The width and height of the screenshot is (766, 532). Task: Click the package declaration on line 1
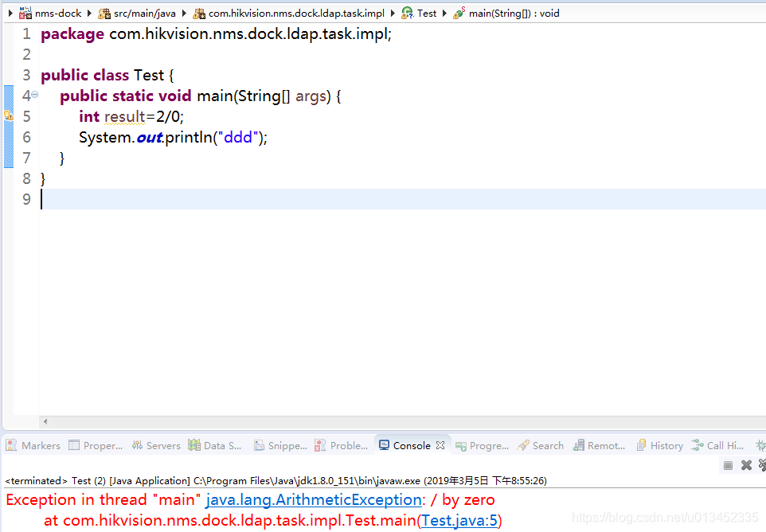216,34
